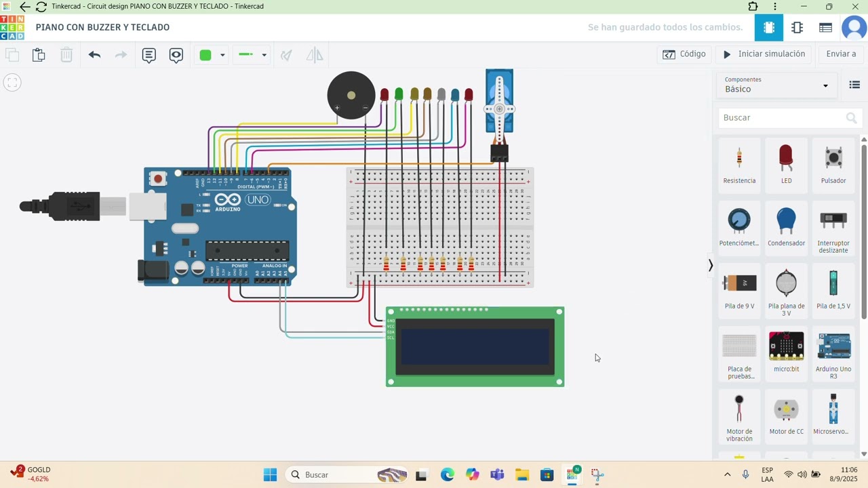This screenshot has width=868, height=488.
Task: Select the LCD display on canvas
Action: pyautogui.click(x=475, y=347)
